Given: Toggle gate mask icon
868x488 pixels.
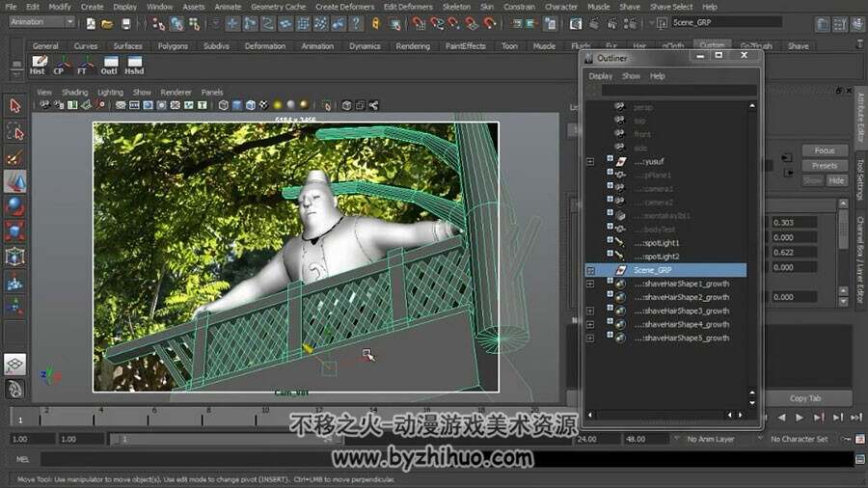Looking at the screenshot, I should tap(161, 105).
